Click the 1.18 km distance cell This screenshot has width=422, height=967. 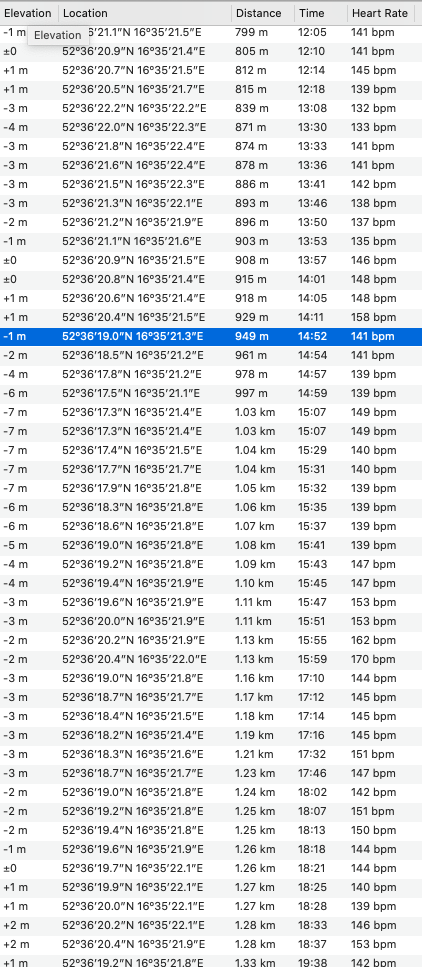[254, 717]
